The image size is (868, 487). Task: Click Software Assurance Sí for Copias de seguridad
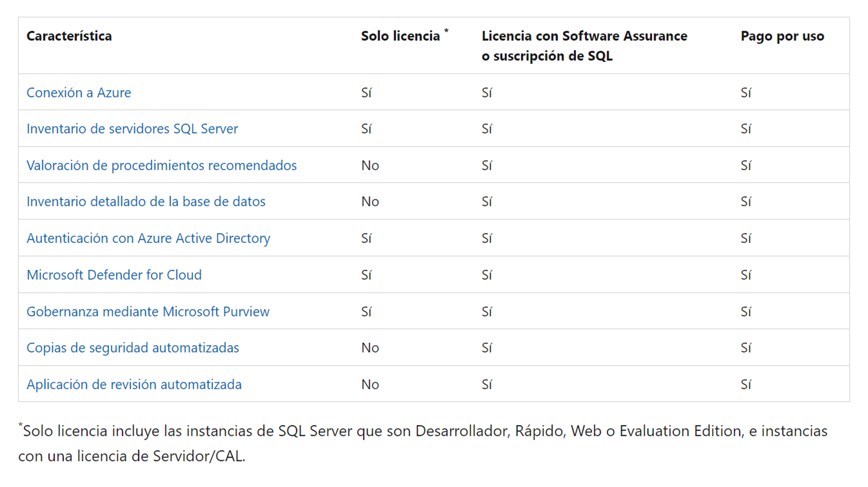[x=487, y=348]
